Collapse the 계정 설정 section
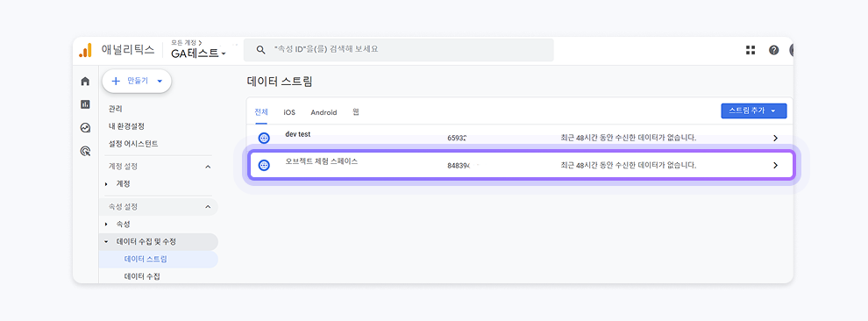 [x=208, y=167]
